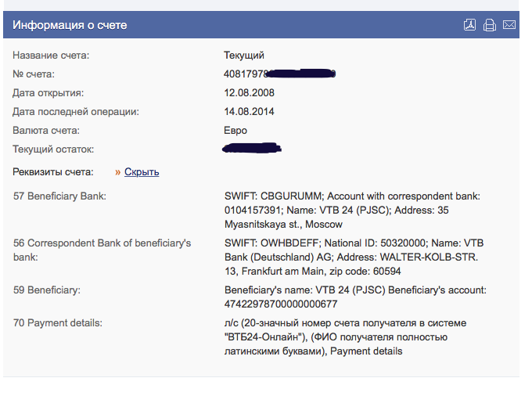Click the 57 Beneficiary Bank label

(59, 196)
